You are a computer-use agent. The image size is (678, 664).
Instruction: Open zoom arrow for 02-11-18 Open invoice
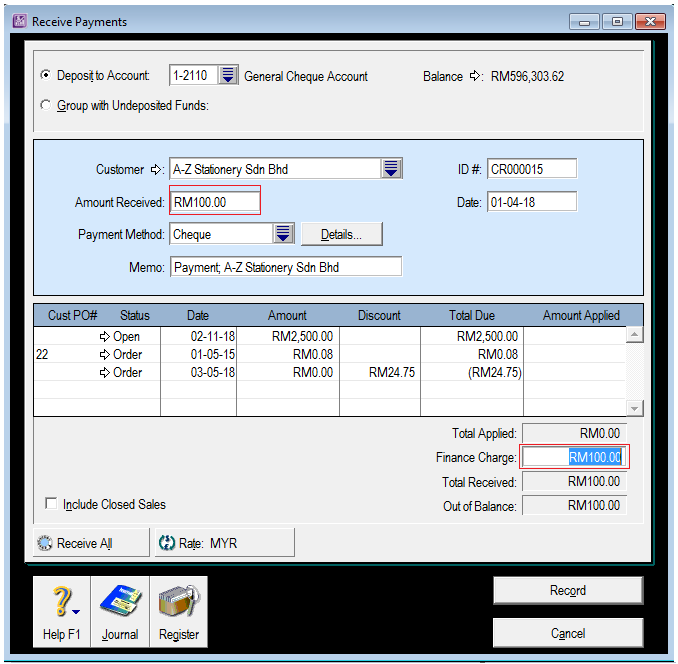click(105, 336)
